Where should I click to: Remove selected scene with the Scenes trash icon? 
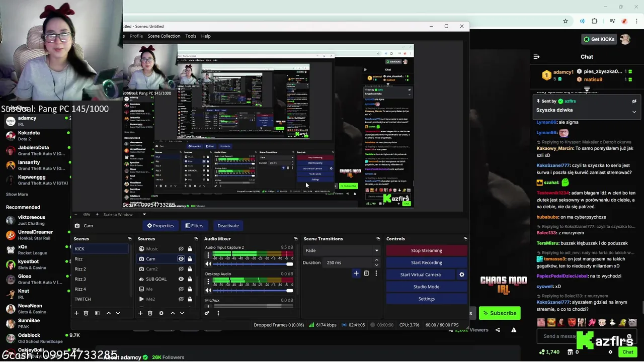point(86,313)
